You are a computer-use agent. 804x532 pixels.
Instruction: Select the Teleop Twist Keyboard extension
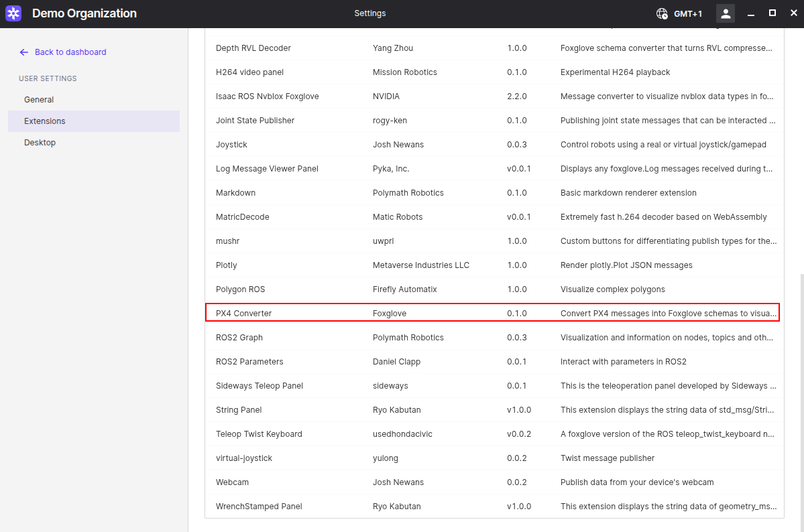tap(494, 434)
